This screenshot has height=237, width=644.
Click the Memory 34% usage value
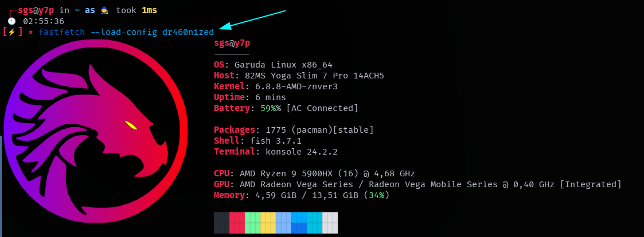tap(377, 195)
